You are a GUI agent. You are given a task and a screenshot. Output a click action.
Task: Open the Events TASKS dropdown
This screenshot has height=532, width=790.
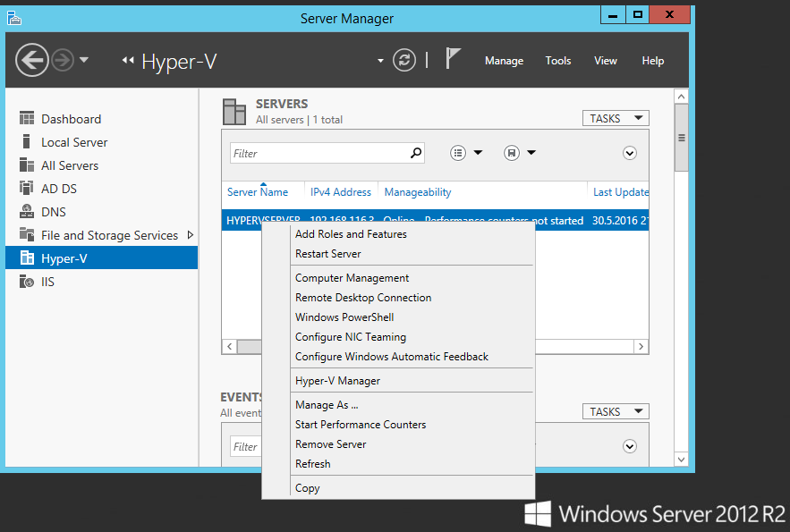tap(616, 411)
